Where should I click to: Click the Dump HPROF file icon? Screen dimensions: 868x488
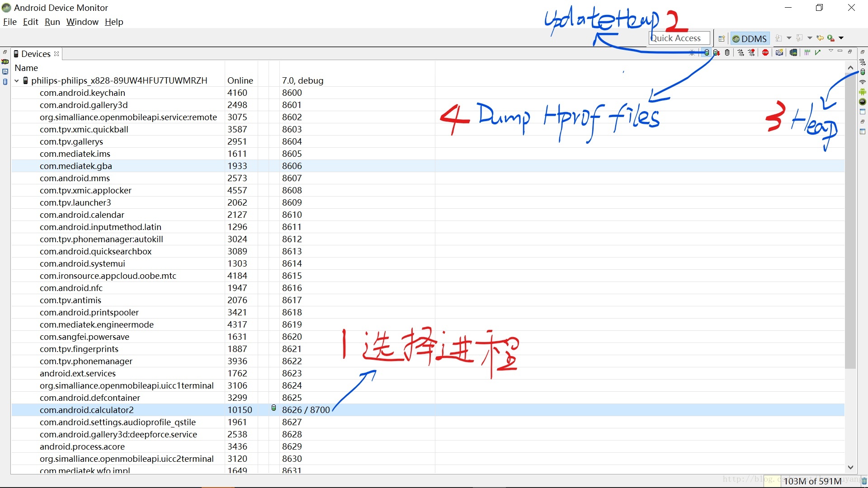[x=717, y=52]
